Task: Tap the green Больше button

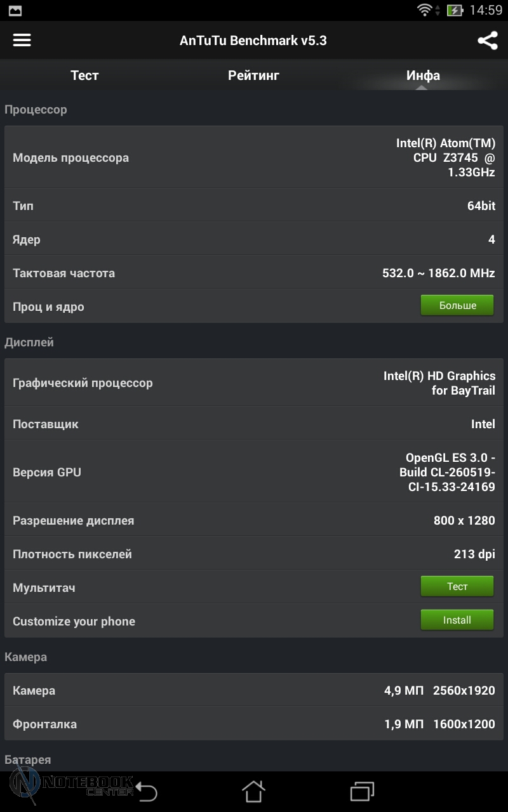Action: [x=457, y=305]
